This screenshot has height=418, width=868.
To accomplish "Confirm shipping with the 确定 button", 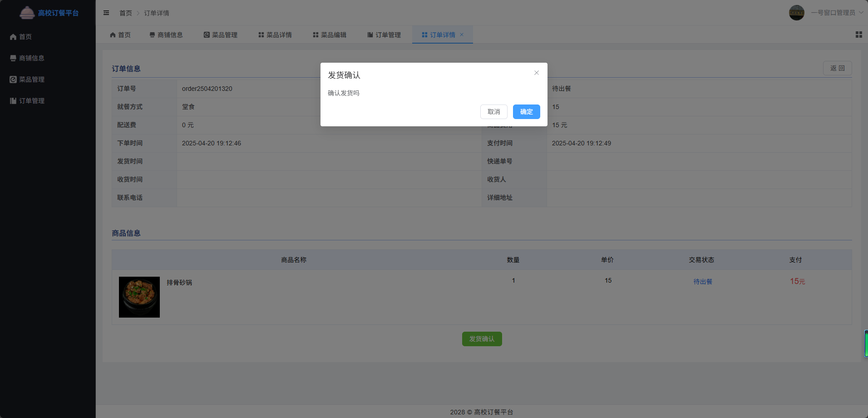I will pos(526,112).
